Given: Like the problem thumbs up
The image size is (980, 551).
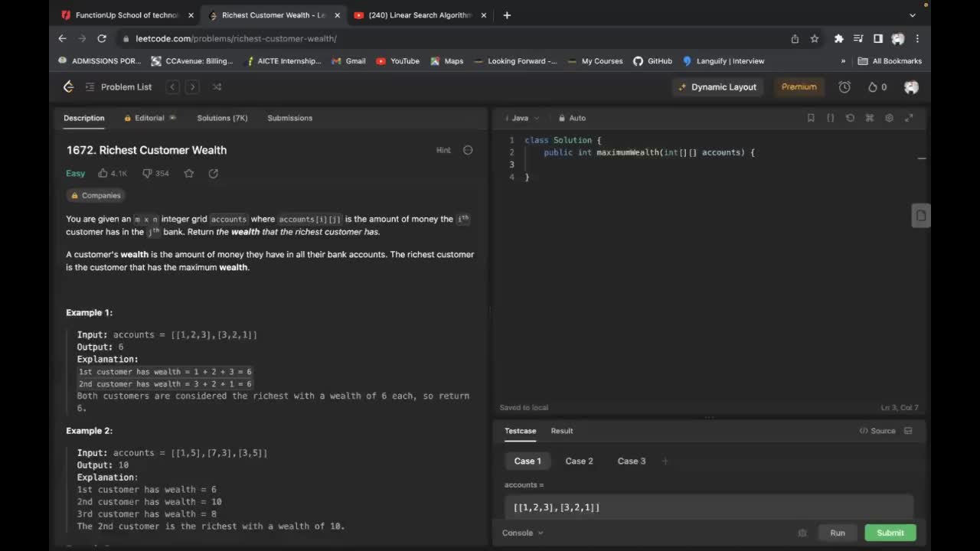Looking at the screenshot, I should point(113,173).
